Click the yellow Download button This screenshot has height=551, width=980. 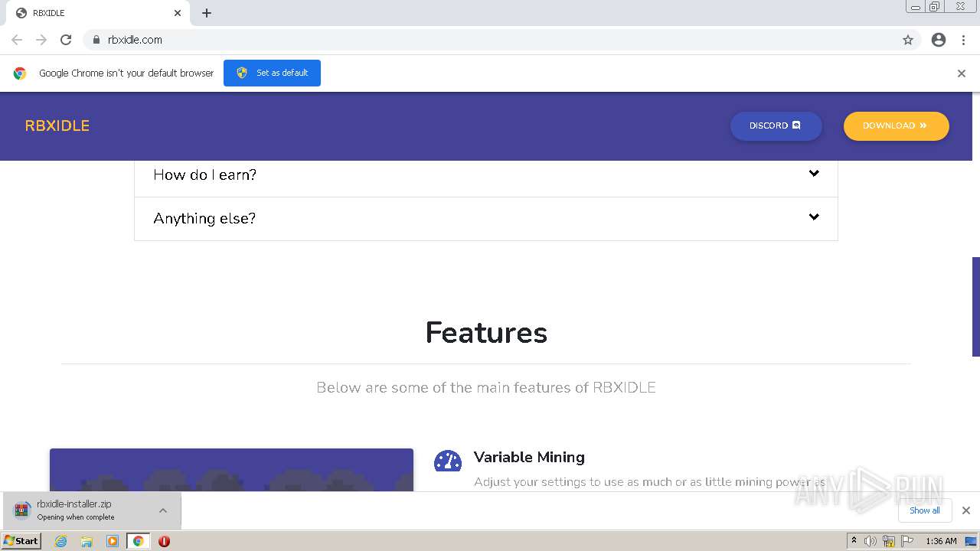pyautogui.click(x=896, y=126)
